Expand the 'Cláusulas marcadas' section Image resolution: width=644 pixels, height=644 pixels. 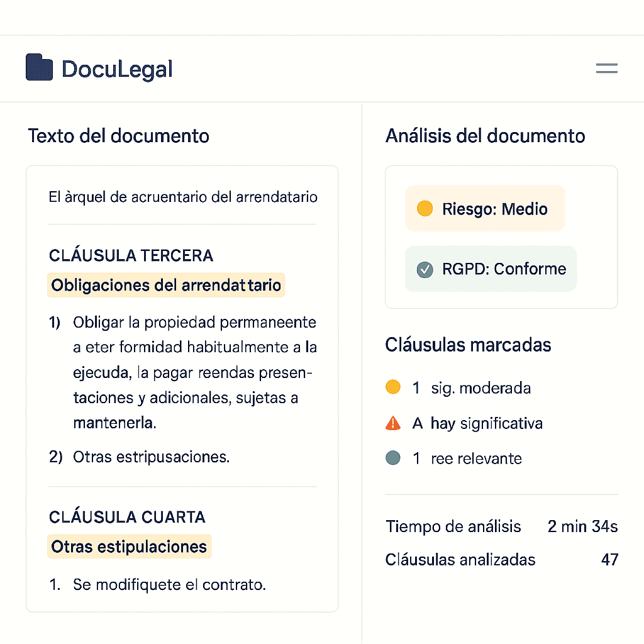point(468,345)
